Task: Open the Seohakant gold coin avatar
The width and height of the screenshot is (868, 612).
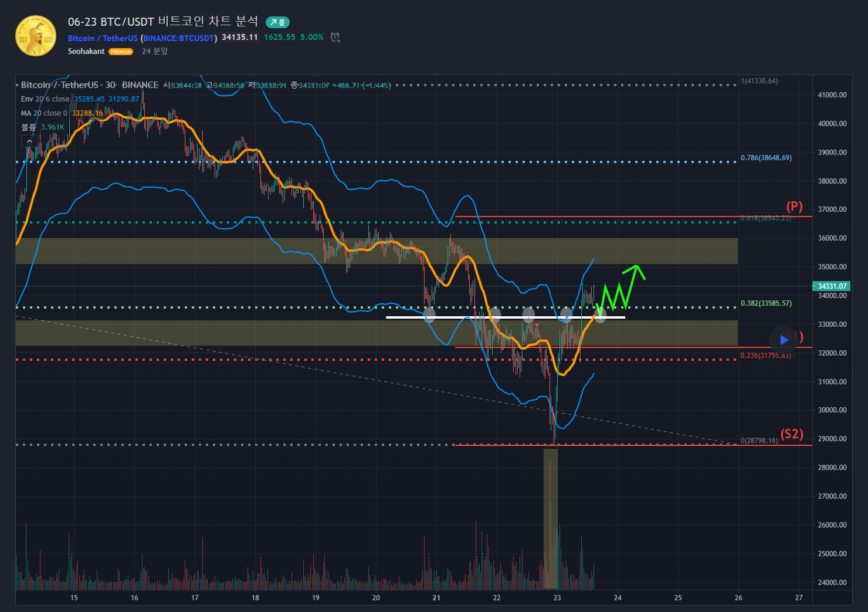Action: (36, 36)
